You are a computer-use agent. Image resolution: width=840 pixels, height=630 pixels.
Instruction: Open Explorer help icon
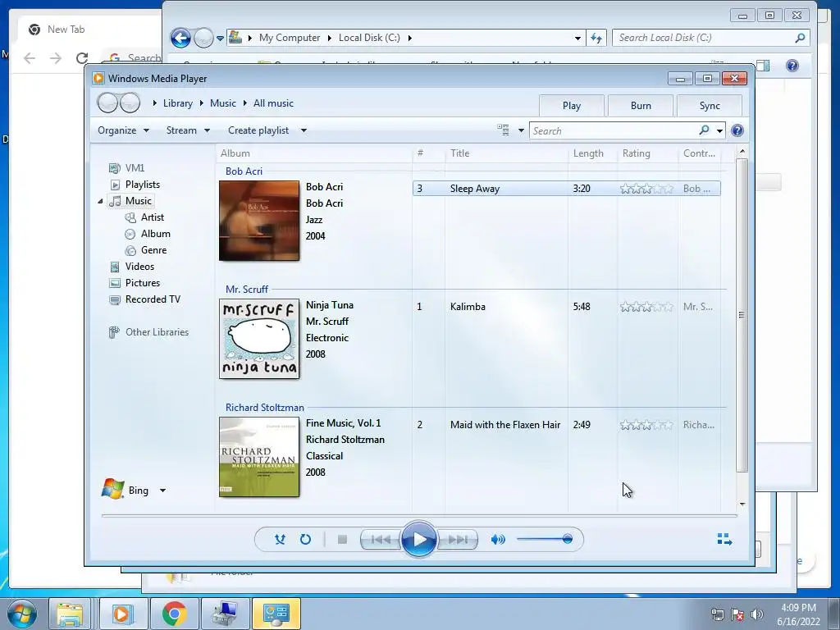792,66
